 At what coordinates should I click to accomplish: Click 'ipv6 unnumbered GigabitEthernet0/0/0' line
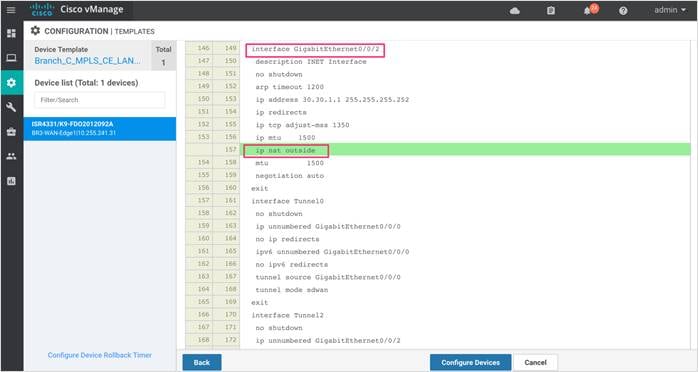point(332,252)
